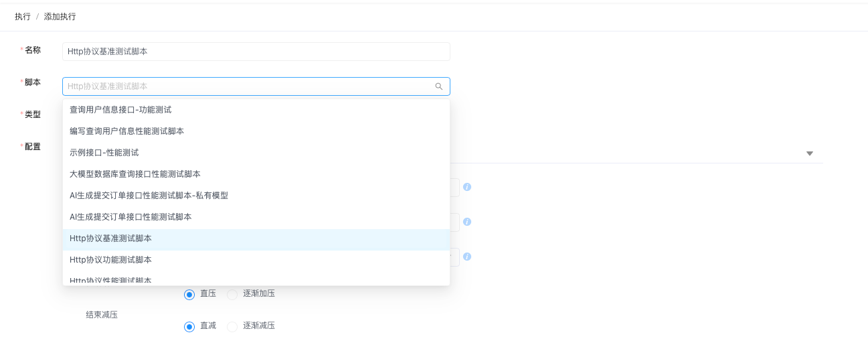Pick the 示例接口-性能测试 option
This screenshot has width=868, height=343.
256,153
